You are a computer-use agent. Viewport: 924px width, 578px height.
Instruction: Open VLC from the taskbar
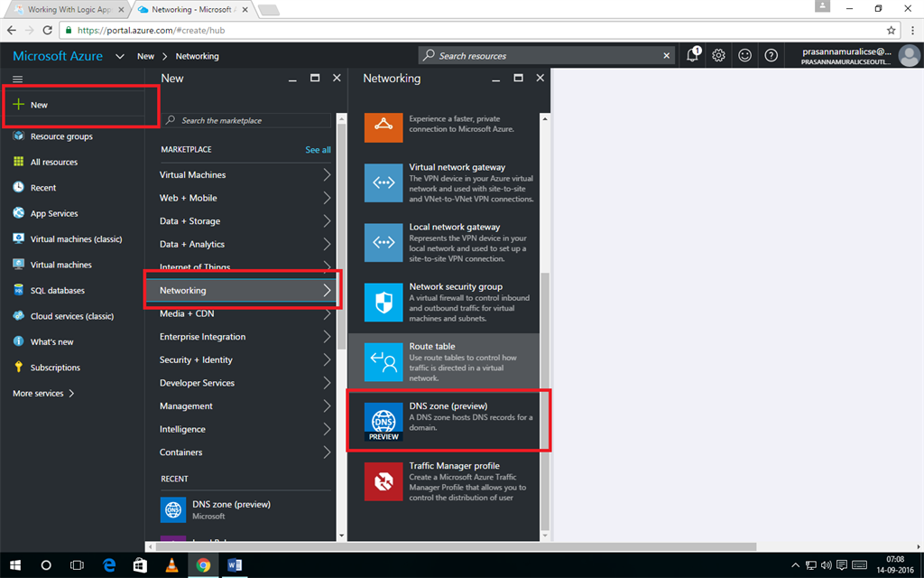[171, 565]
